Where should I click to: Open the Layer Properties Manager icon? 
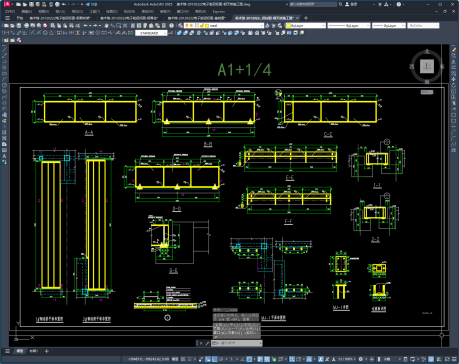pos(180,25)
